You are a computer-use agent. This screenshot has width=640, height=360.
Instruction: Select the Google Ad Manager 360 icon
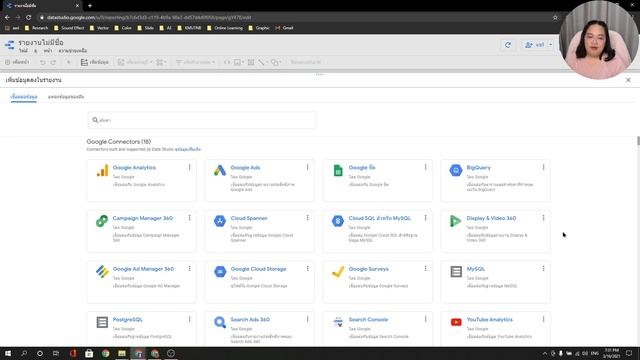(x=102, y=271)
